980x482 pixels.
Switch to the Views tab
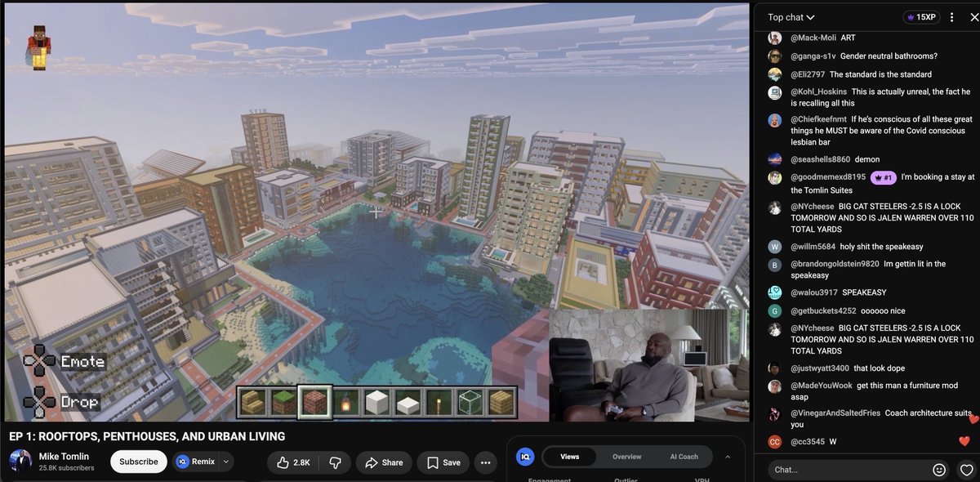click(x=570, y=457)
